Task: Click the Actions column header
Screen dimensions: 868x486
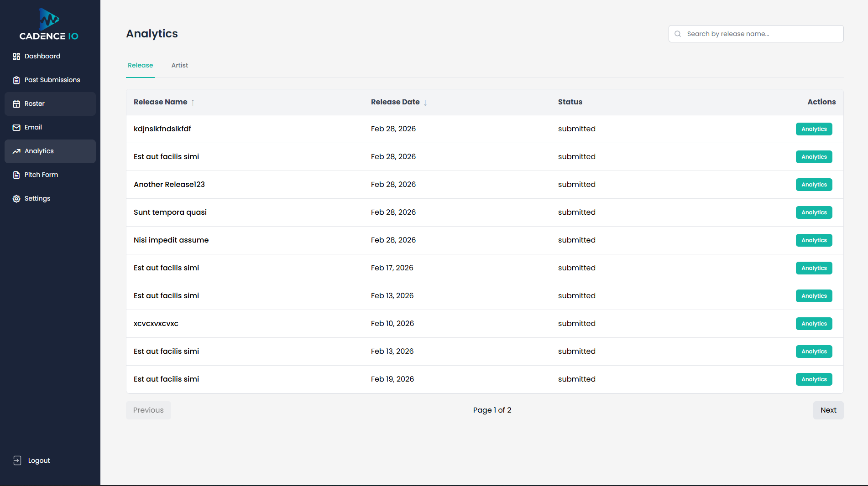Action: tap(821, 102)
